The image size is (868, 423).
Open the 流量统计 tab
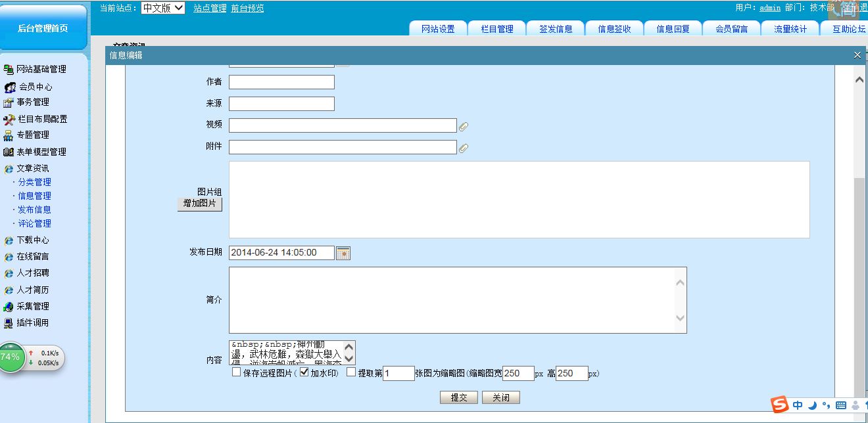pyautogui.click(x=790, y=29)
